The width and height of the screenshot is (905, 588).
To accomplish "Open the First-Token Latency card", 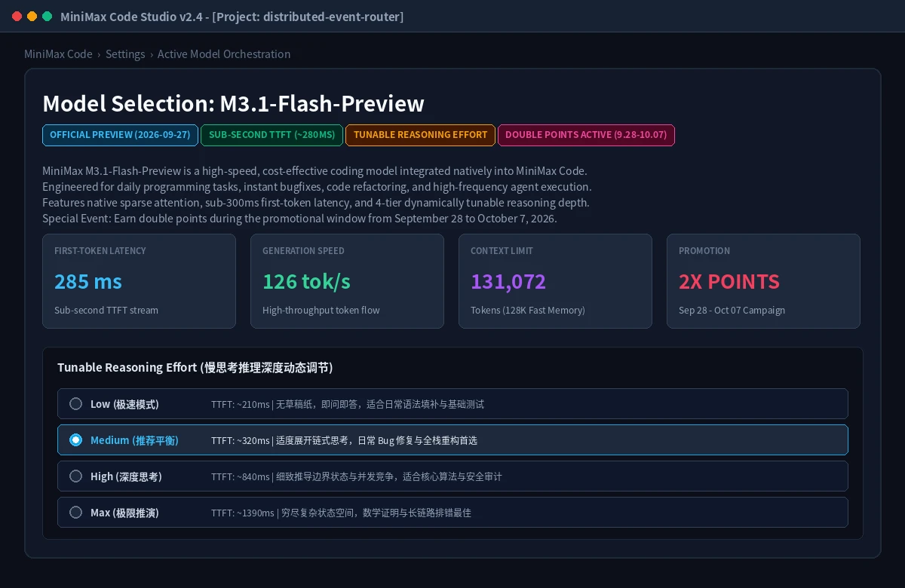I will coord(139,281).
